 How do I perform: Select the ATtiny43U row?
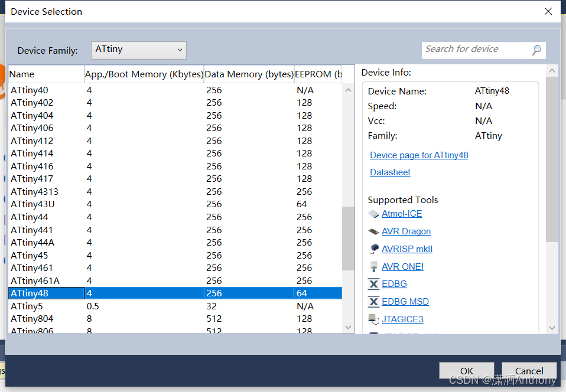click(x=175, y=204)
